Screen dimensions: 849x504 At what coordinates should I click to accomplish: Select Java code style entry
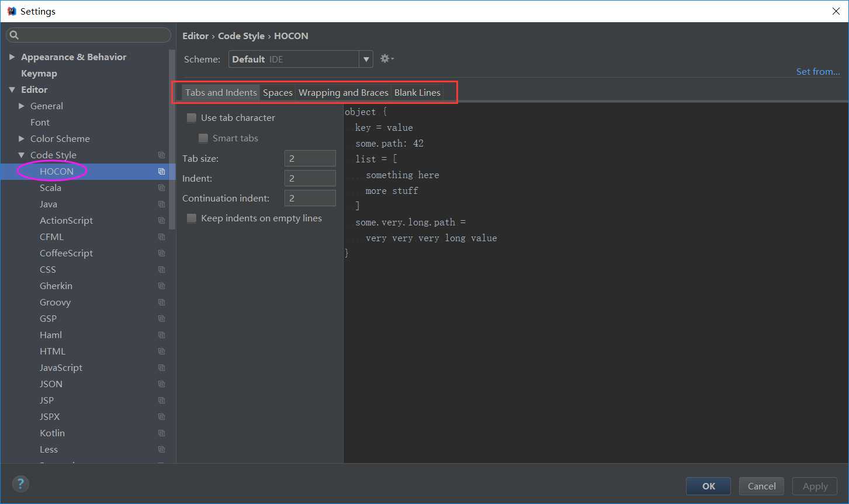coord(48,204)
